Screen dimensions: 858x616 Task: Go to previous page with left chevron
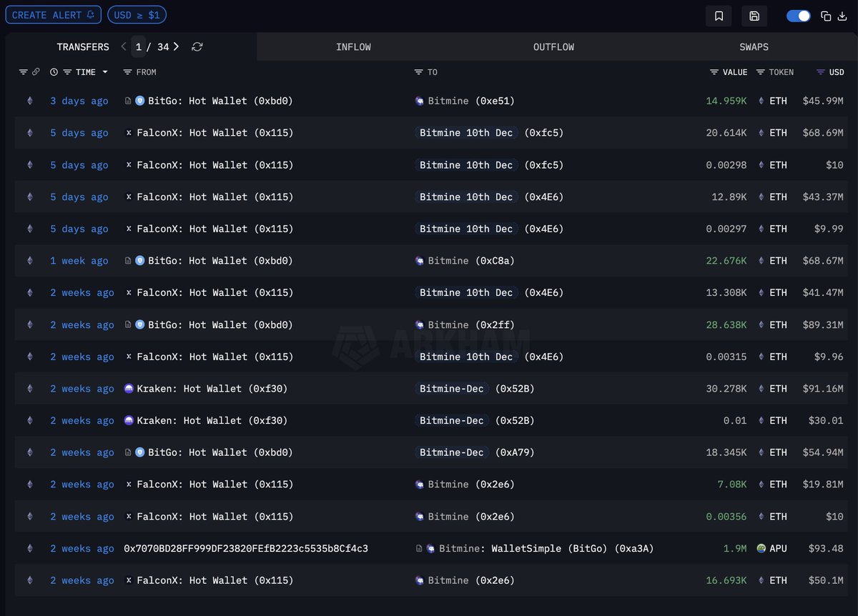(124, 46)
